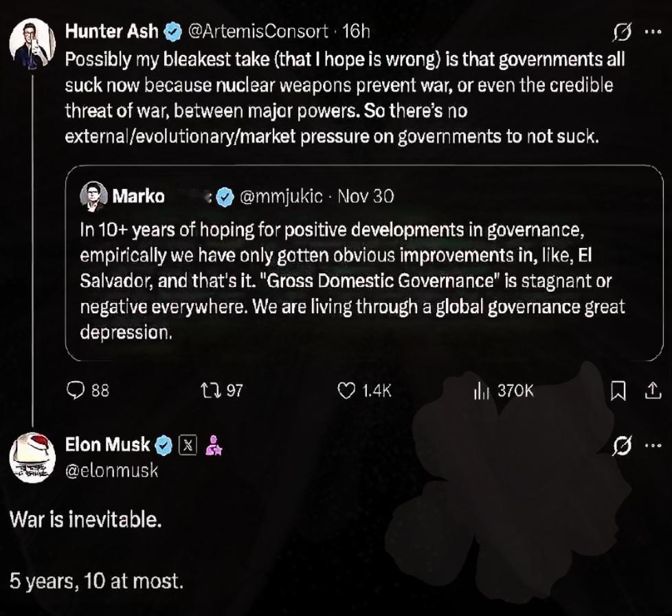Click Elon Musk's X affiliation badge

(188, 445)
